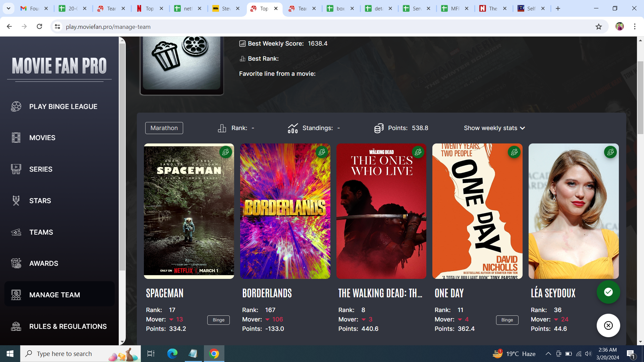Click the Movie Fan Pro logo
Viewport: 644px width, 362px height.
click(59, 66)
